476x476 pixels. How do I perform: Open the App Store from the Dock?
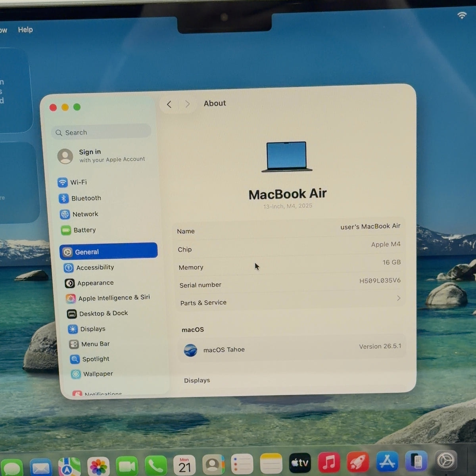pos(387,461)
